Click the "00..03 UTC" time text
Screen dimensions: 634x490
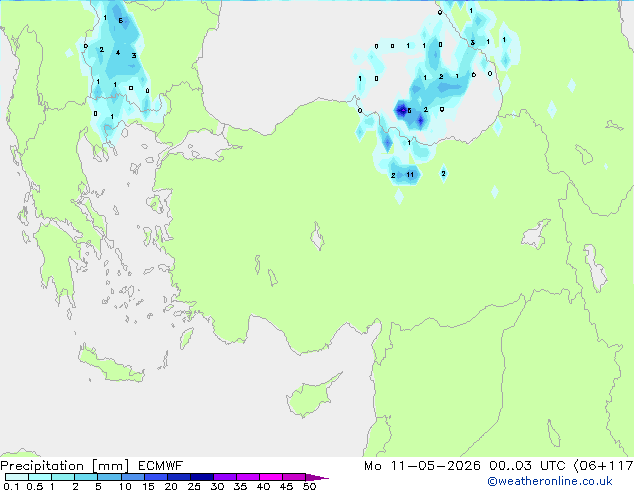click(527, 466)
